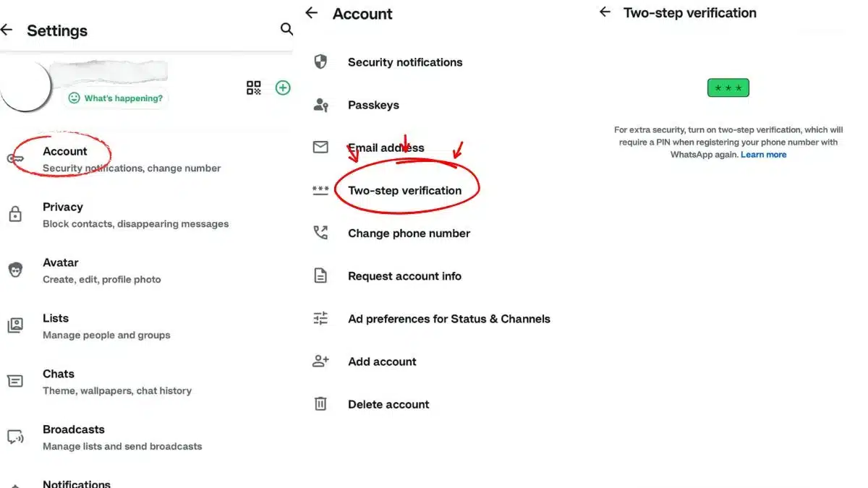The height and width of the screenshot is (488, 868).
Task: Select Add account option
Action: (x=382, y=361)
